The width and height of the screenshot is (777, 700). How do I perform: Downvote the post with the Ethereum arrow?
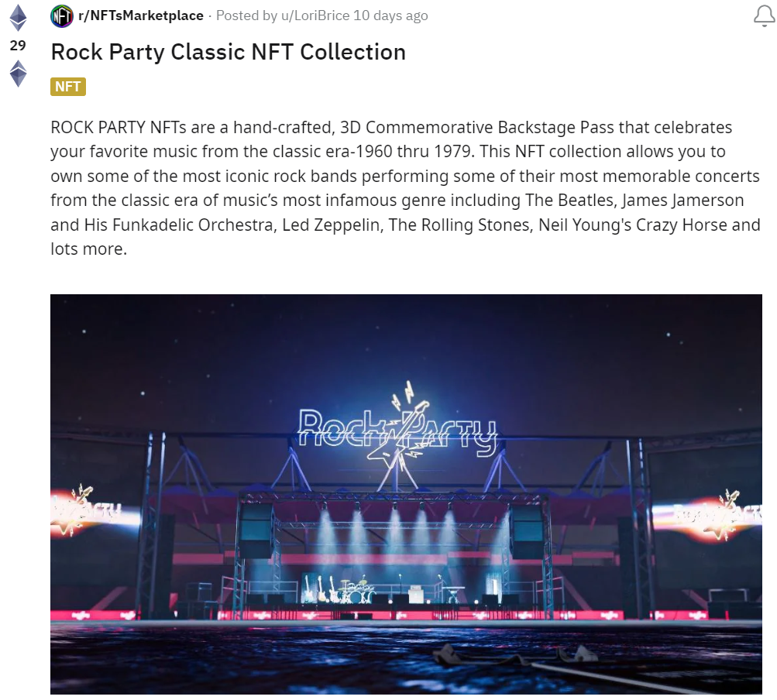[x=18, y=74]
